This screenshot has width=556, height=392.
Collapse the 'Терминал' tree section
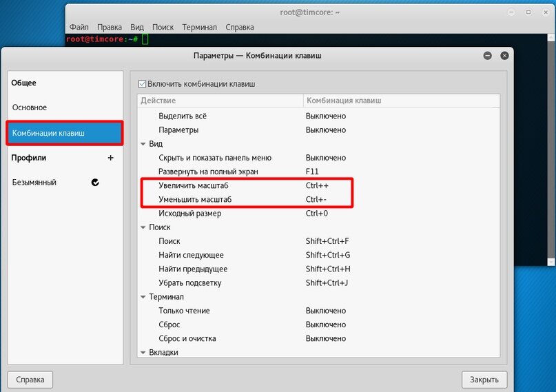(143, 297)
